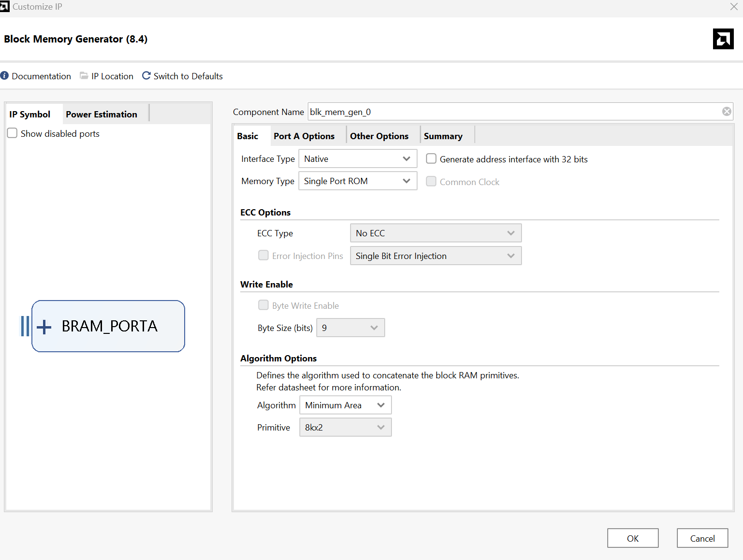The image size is (743, 560).
Task: Click the AMD icon in the title bar
Action: click(5, 6)
